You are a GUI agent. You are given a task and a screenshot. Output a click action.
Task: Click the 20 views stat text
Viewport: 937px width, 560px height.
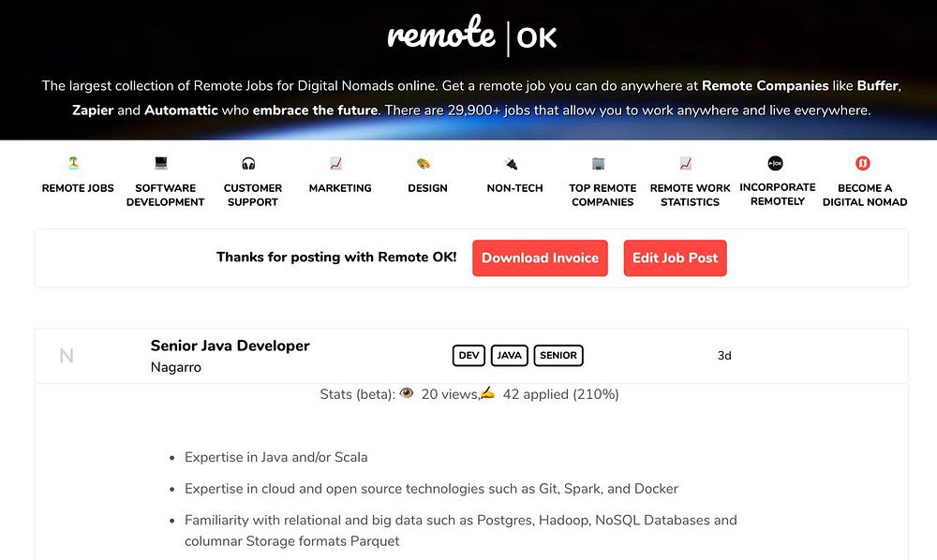449,394
